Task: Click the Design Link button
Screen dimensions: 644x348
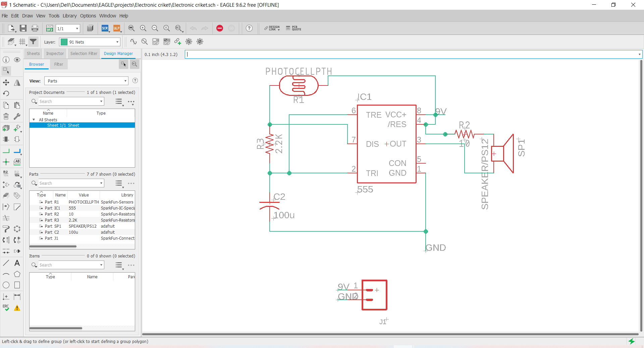Action: click(272, 28)
